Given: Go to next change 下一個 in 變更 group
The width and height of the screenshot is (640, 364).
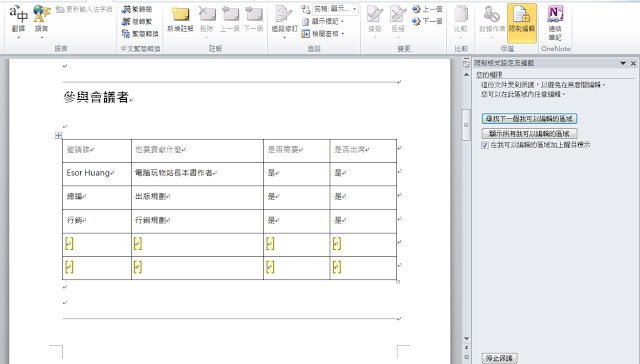Looking at the screenshot, I should click(x=427, y=21).
